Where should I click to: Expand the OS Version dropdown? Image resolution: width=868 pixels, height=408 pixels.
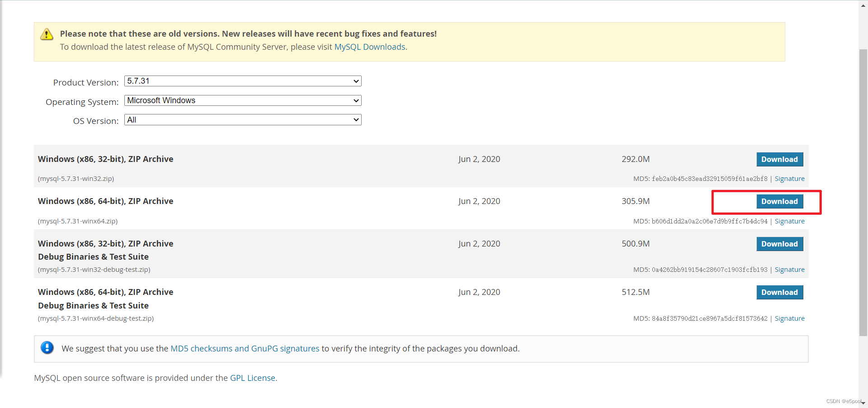(x=243, y=120)
